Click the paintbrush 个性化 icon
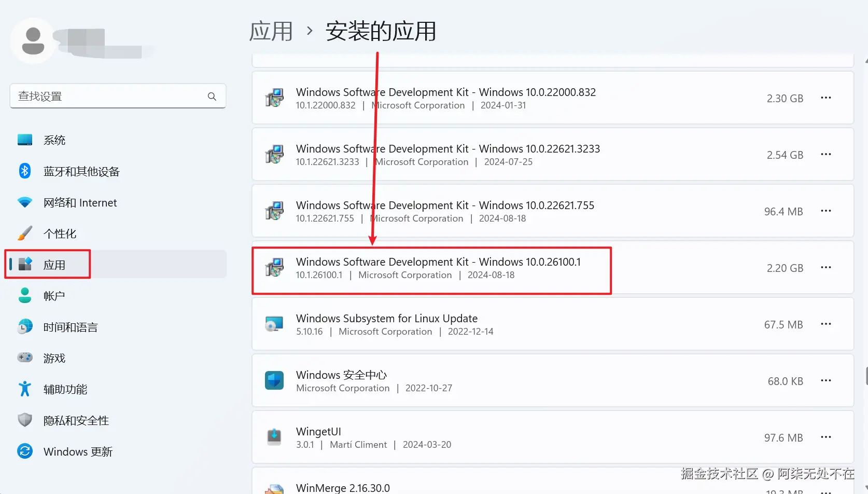The width and height of the screenshot is (868, 494). pos(25,234)
